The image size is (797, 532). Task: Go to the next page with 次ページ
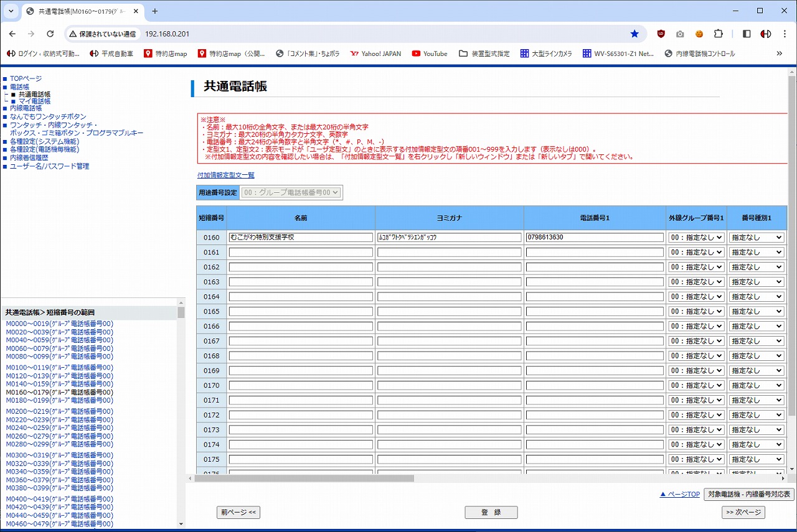(743, 512)
